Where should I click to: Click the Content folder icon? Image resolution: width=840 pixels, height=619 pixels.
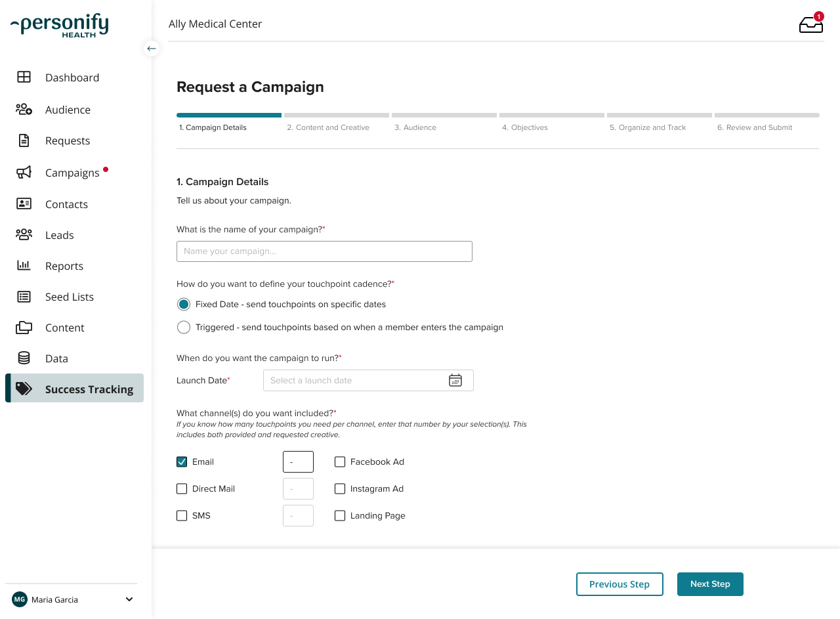coord(24,327)
